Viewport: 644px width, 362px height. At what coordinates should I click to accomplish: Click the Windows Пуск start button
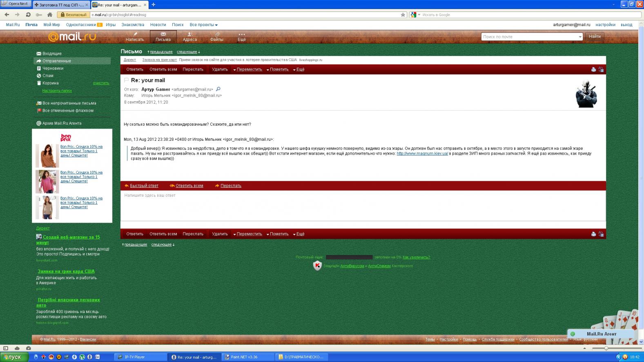coord(14,357)
